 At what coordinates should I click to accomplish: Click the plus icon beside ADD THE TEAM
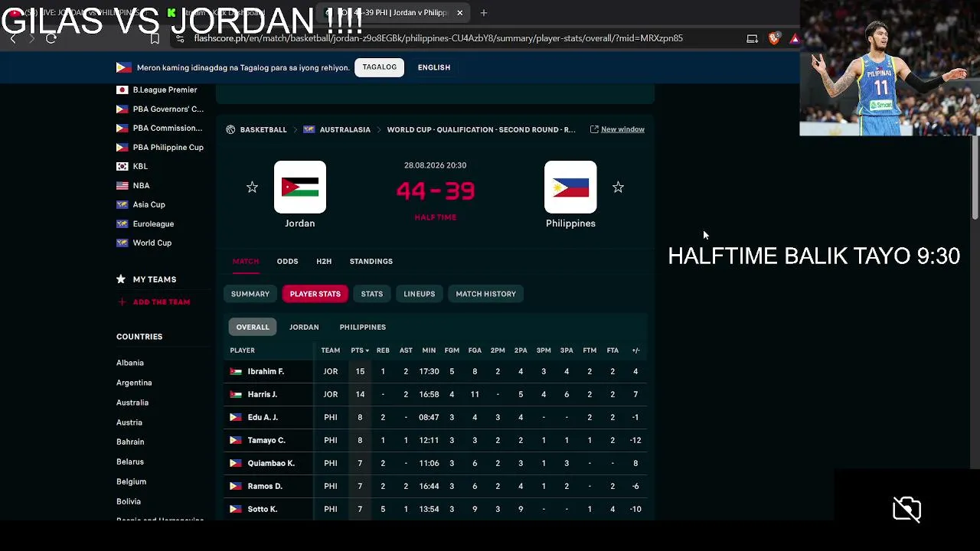pyautogui.click(x=121, y=302)
